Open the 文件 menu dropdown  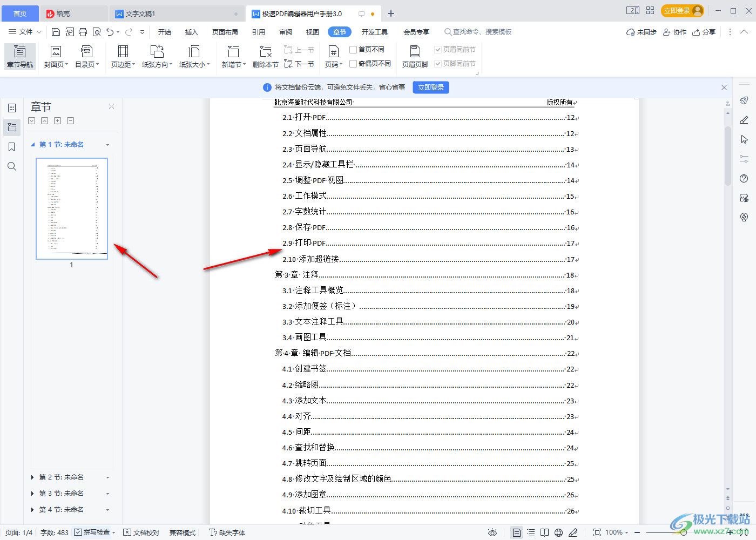click(x=25, y=32)
